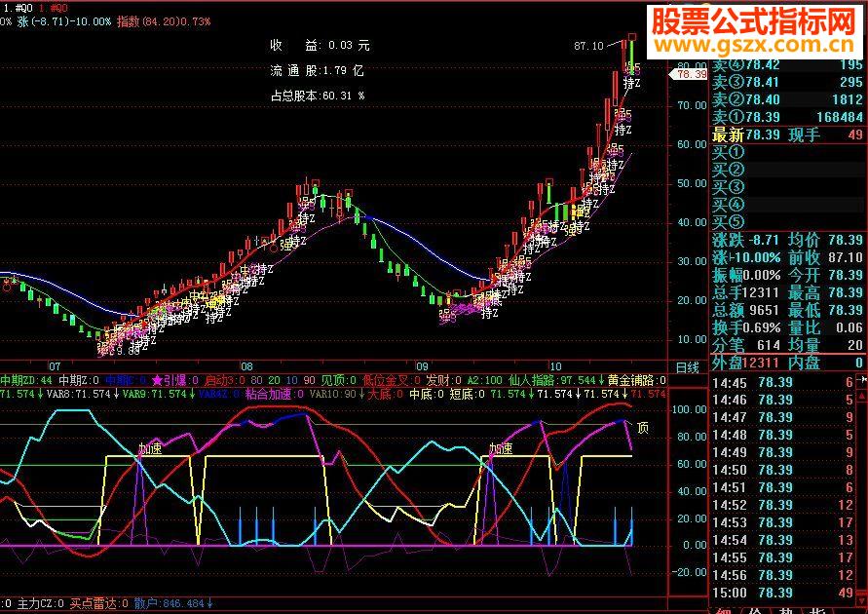
Task: Click the 总手 12311 field
Action: [x=745, y=292]
